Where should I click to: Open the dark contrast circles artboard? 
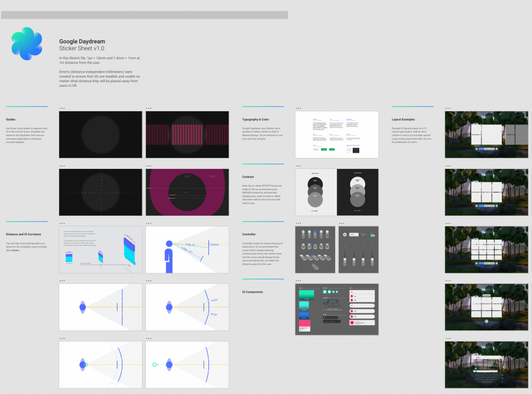(x=357, y=192)
